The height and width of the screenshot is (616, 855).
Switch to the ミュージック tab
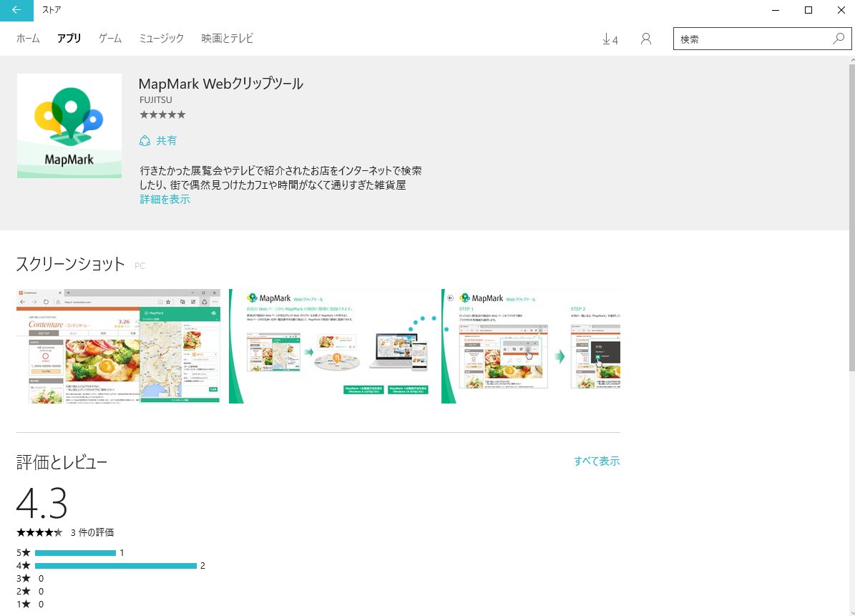(x=161, y=39)
